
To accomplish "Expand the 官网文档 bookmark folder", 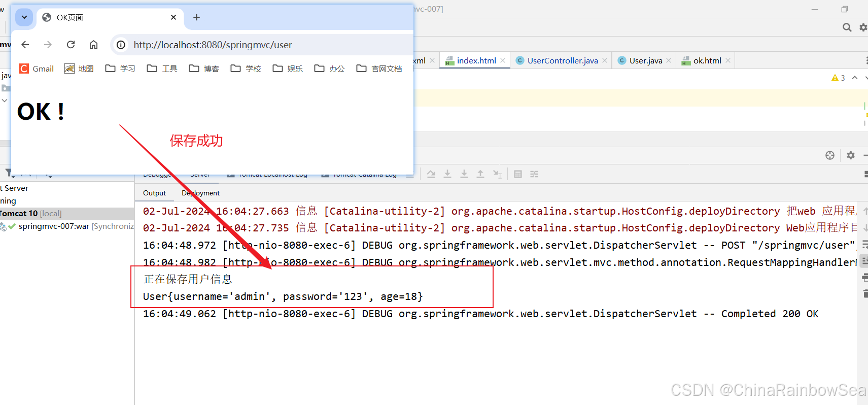I will 379,69.
